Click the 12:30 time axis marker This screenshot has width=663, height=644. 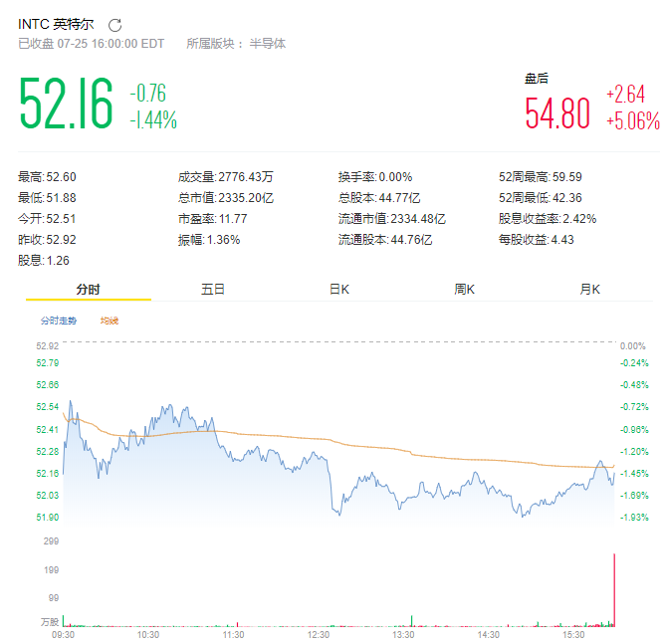(319, 633)
